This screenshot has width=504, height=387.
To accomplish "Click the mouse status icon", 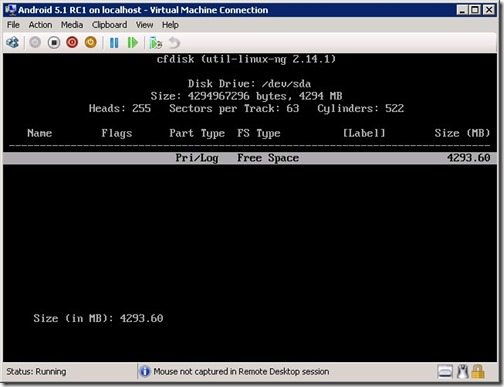I will click(x=462, y=371).
